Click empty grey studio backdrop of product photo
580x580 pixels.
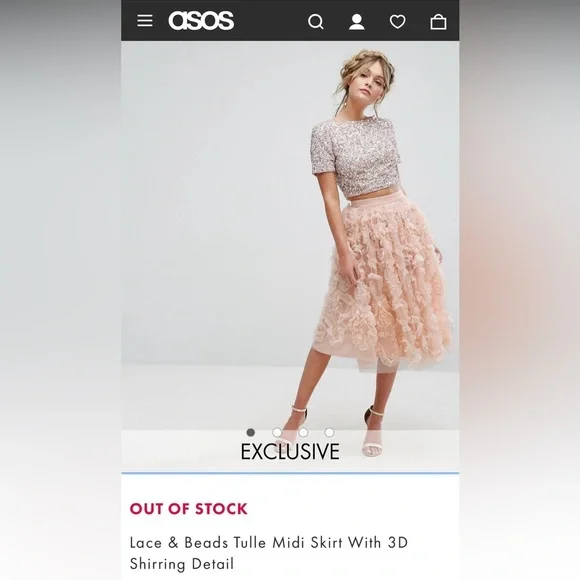[x=215, y=222]
